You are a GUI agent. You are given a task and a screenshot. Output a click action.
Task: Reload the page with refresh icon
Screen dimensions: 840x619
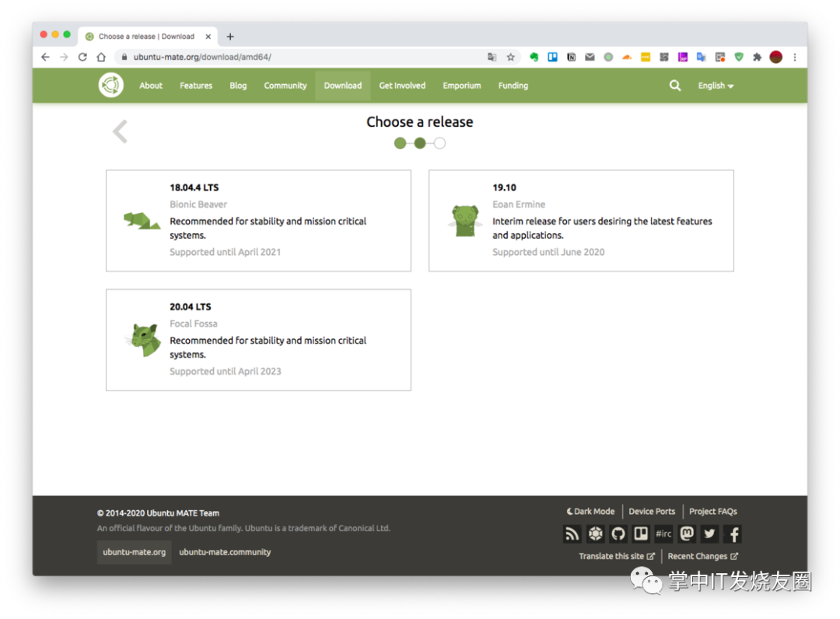point(82,57)
